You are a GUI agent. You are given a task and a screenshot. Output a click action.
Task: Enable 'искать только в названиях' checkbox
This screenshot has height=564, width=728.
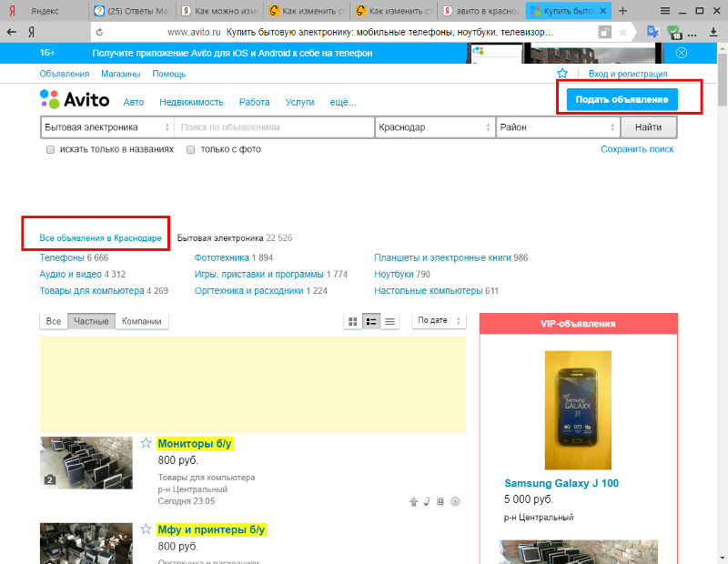coord(50,149)
